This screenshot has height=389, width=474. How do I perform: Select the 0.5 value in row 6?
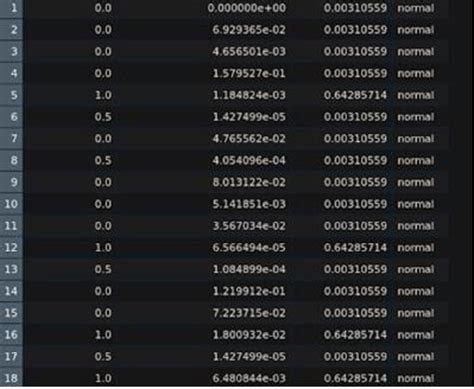(103, 117)
